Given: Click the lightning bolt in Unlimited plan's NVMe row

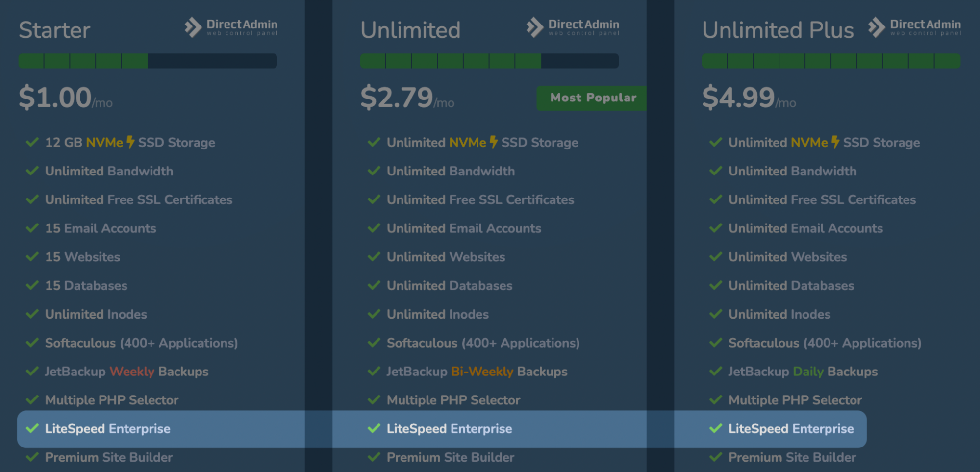Looking at the screenshot, I should coord(494,142).
